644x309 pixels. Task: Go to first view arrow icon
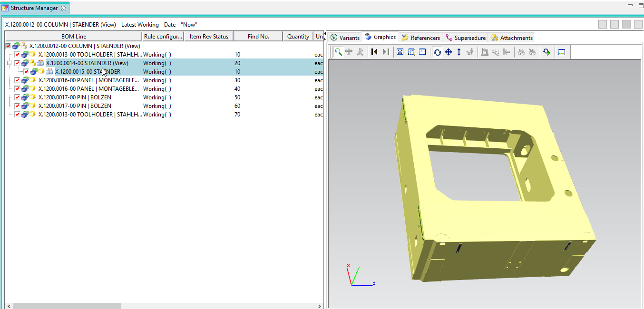point(374,52)
